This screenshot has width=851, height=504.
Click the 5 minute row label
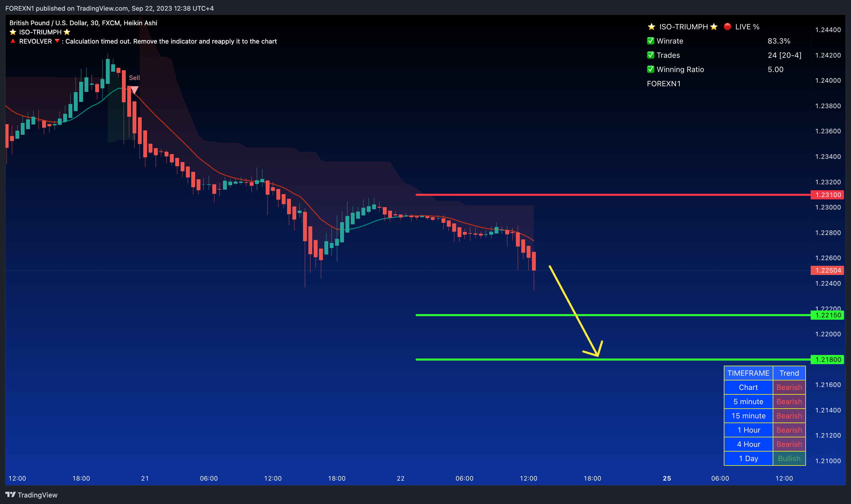coord(748,402)
